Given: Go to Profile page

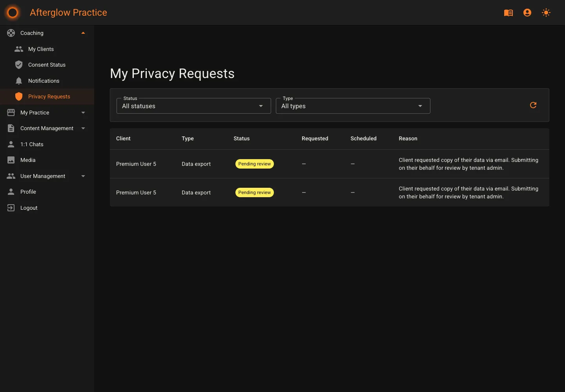Looking at the screenshot, I should point(47,192).
